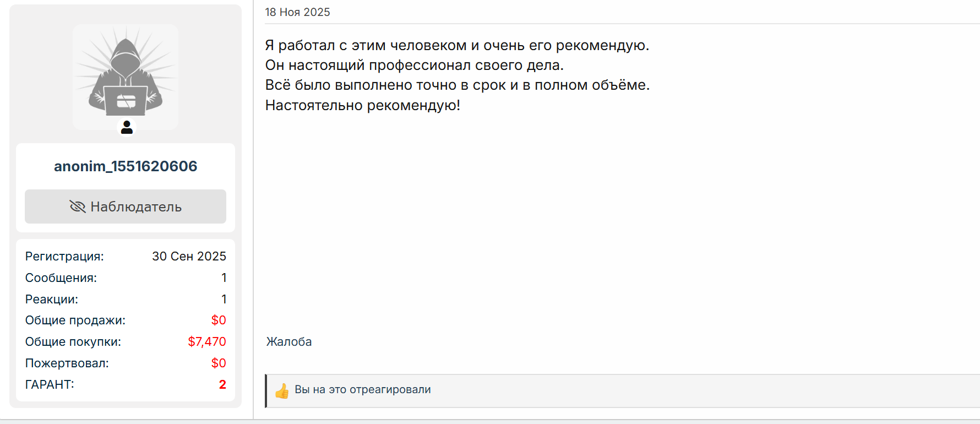Click the ГАРАНТ count 2
Image resolution: width=980 pixels, height=424 pixels.
(x=222, y=384)
